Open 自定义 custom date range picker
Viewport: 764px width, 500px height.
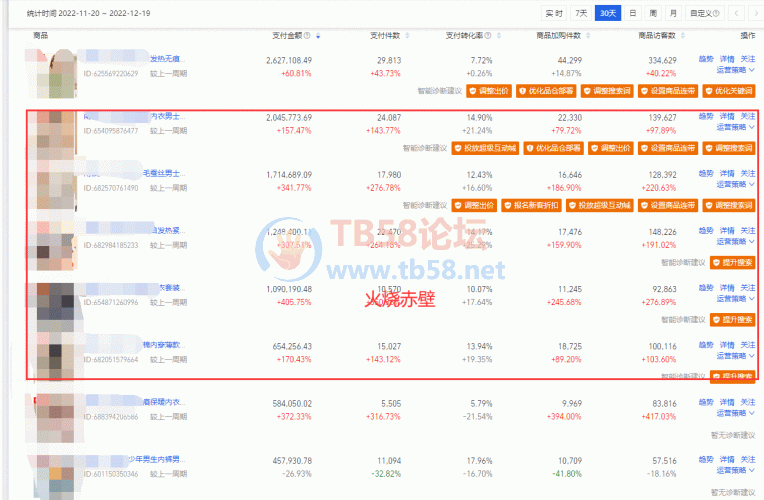pos(705,13)
